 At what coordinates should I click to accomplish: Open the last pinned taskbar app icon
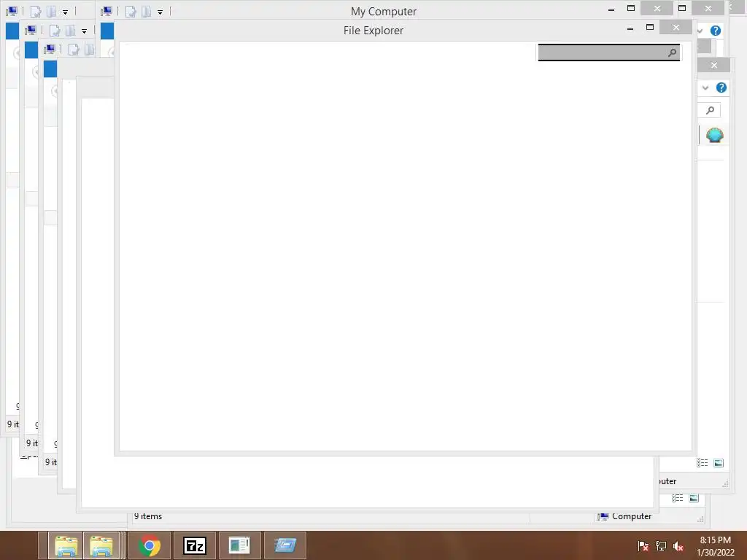285,545
